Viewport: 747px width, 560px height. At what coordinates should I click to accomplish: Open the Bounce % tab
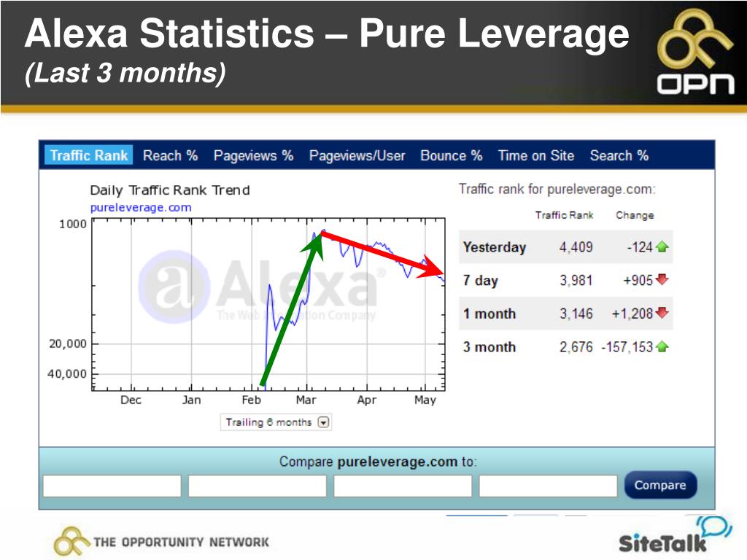(452, 156)
